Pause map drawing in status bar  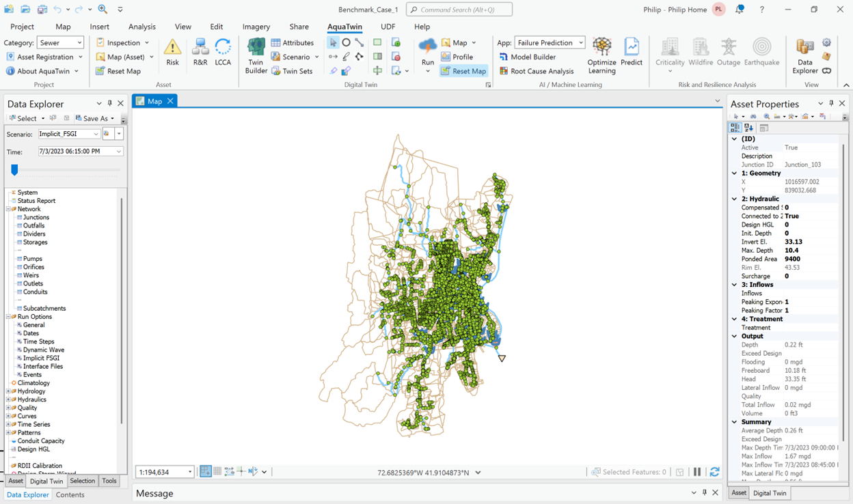click(x=697, y=472)
